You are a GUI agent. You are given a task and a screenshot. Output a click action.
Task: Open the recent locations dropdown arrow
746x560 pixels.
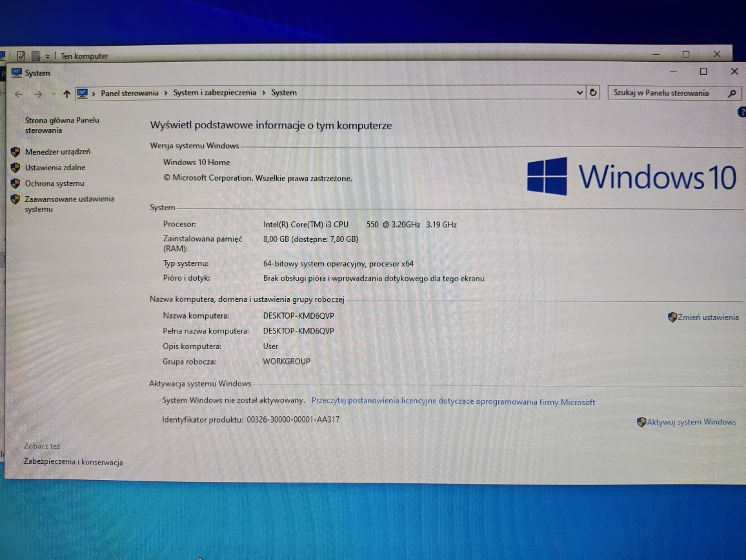54,94
